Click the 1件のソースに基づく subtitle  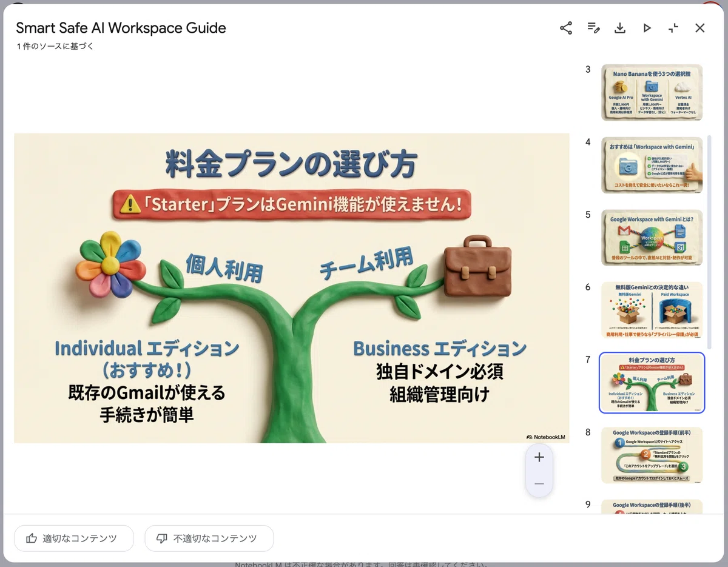click(x=55, y=46)
